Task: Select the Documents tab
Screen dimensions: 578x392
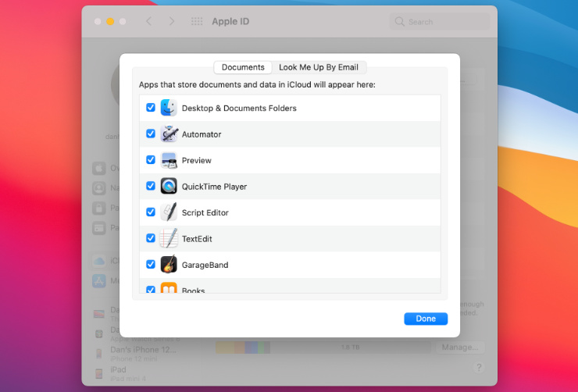Action: coord(243,67)
